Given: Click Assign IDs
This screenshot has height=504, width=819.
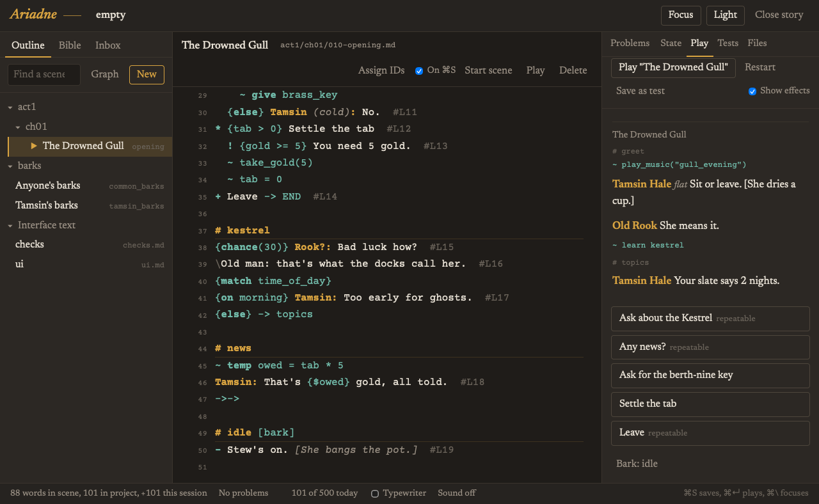Looking at the screenshot, I should coord(381,70).
